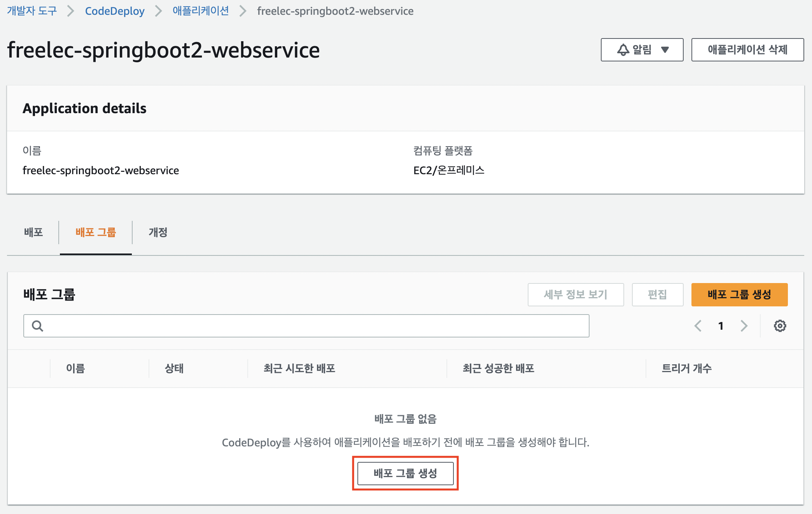Open the 애플리케이션 breadcrumb link
Screen dimensions: 812x514
tap(201, 11)
